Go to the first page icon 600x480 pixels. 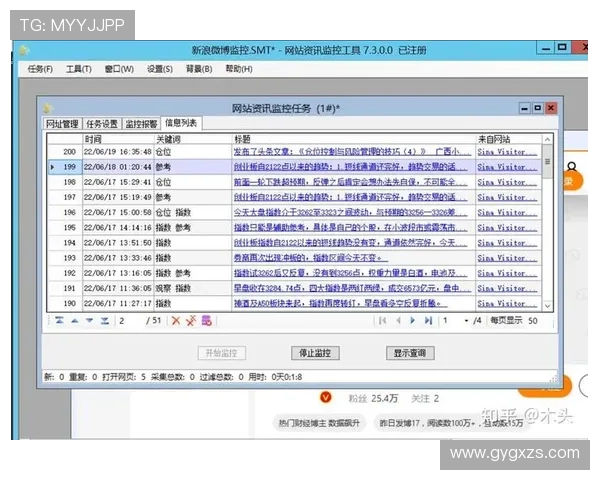[x=382, y=321]
